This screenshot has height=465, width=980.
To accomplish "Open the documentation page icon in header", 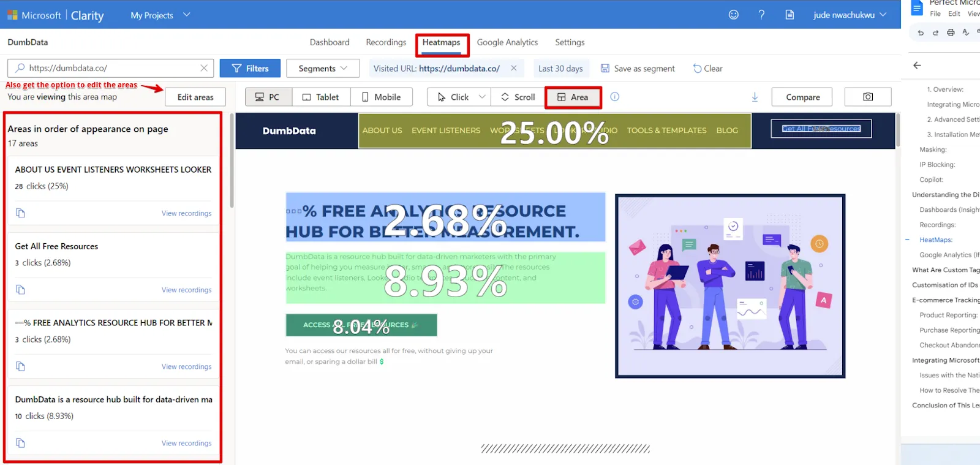I will pos(790,15).
